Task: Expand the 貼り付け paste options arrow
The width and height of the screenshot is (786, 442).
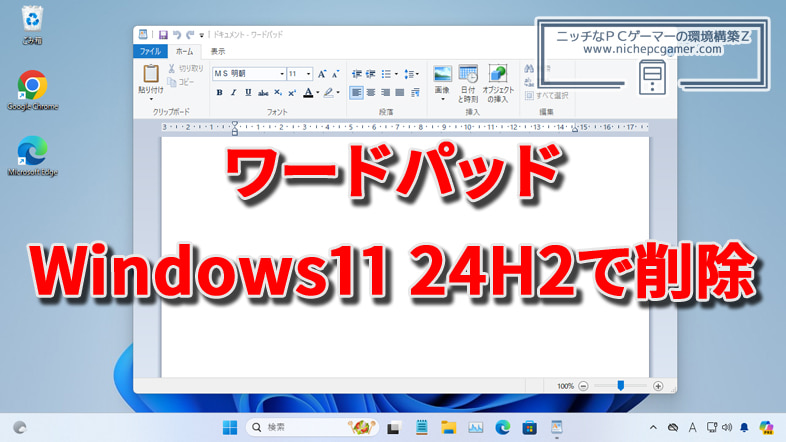Action: point(151,99)
